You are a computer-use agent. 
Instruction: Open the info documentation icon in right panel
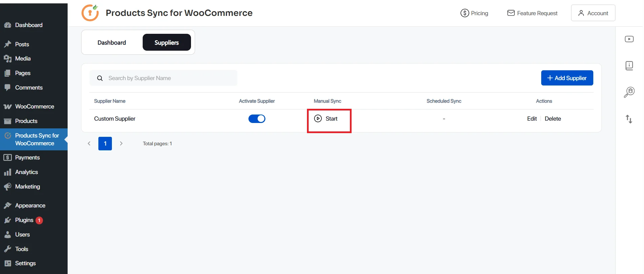click(629, 66)
